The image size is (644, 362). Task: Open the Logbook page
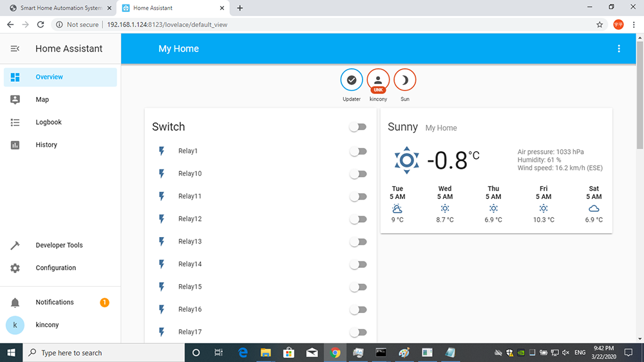coord(48,122)
